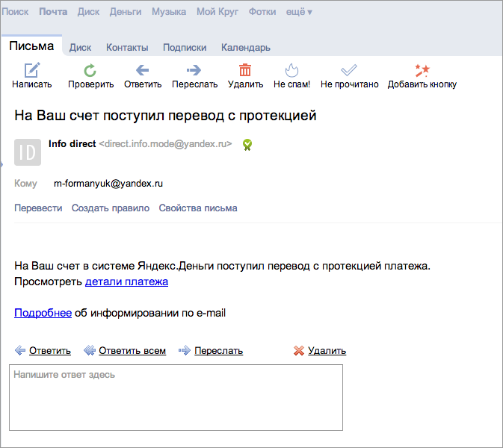Expand the ещё services dropdown

click(299, 12)
